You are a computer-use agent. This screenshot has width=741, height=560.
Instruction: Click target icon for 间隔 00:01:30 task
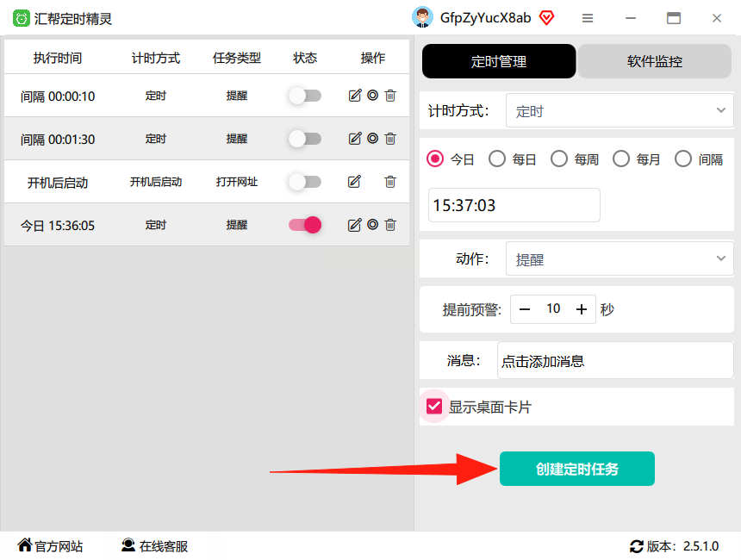point(373,139)
